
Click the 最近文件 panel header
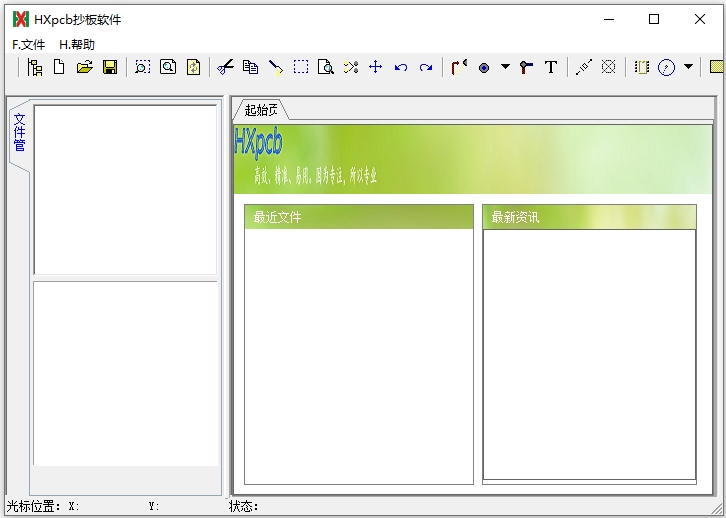(x=359, y=217)
